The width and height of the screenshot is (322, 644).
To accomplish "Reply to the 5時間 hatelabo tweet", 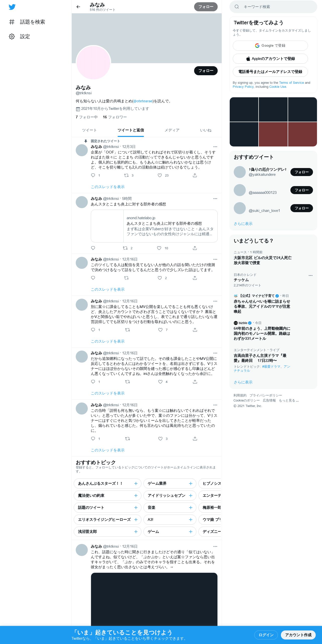I will click(x=93, y=248).
